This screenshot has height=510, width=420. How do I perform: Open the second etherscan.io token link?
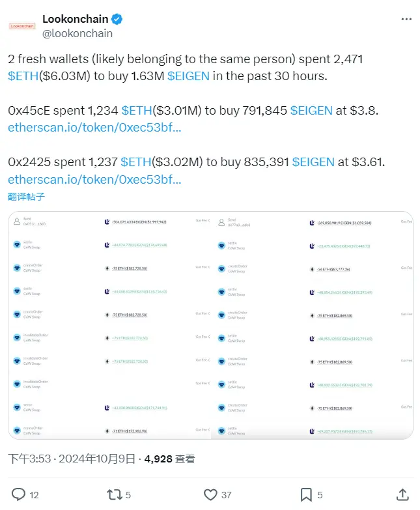[x=94, y=179]
